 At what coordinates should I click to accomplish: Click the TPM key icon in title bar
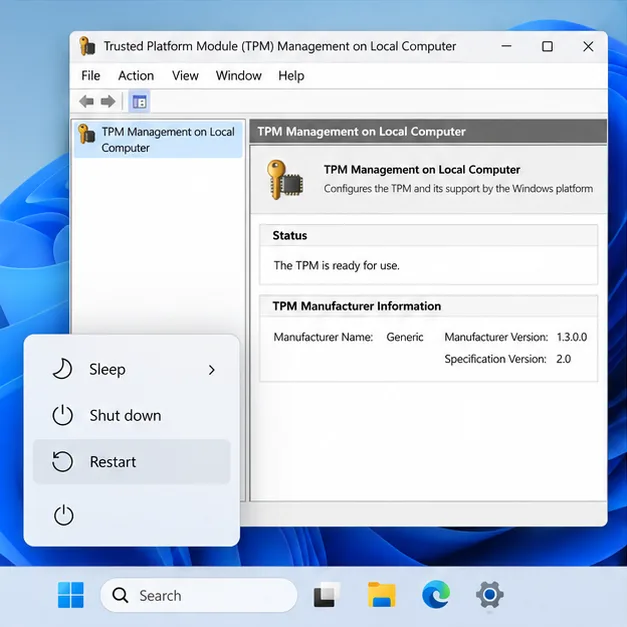[x=87, y=46]
